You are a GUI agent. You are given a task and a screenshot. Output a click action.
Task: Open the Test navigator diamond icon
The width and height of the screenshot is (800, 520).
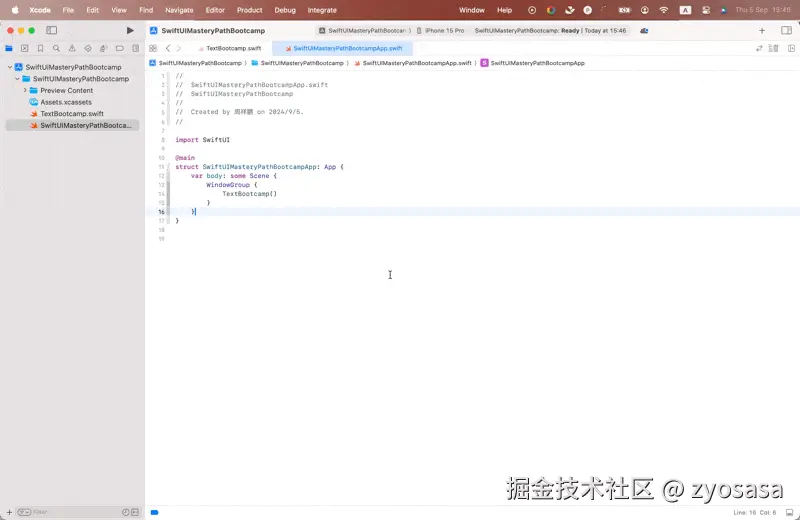(88, 48)
